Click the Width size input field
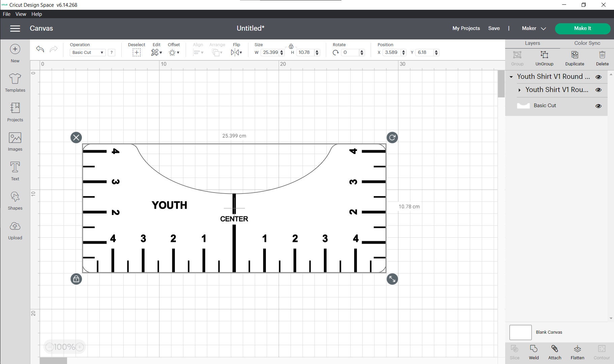Image resolution: width=614 pixels, height=364 pixels. coord(271,53)
